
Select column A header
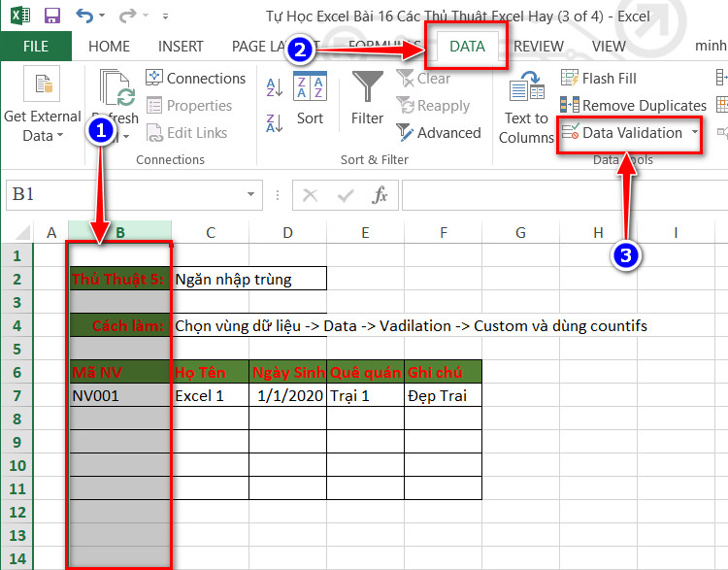(51, 232)
